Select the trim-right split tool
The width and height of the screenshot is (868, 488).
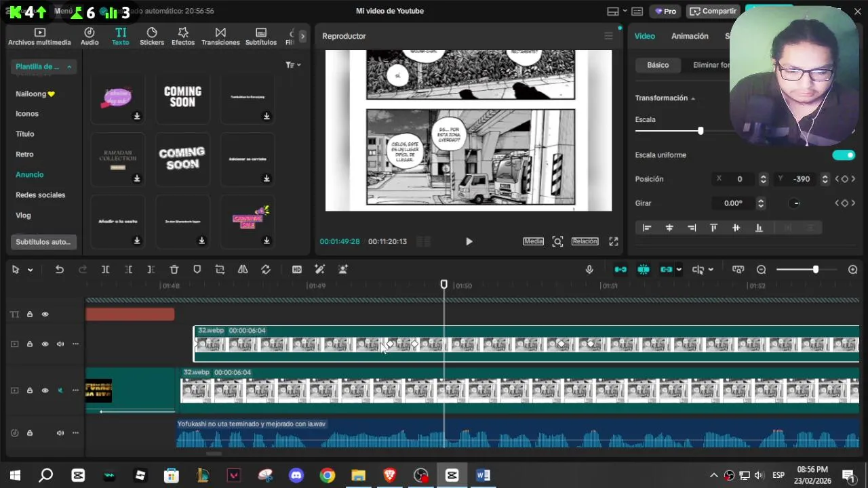coord(151,270)
